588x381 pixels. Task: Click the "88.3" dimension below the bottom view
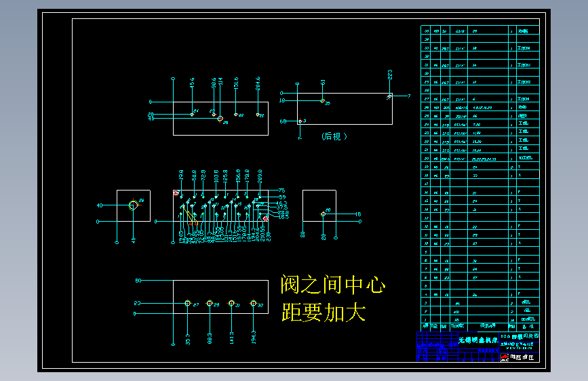pos(210,338)
